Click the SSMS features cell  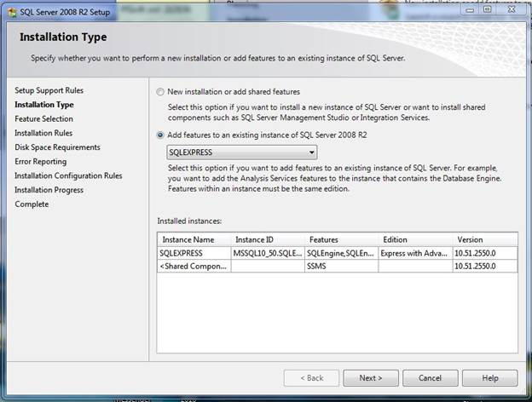[341, 266]
